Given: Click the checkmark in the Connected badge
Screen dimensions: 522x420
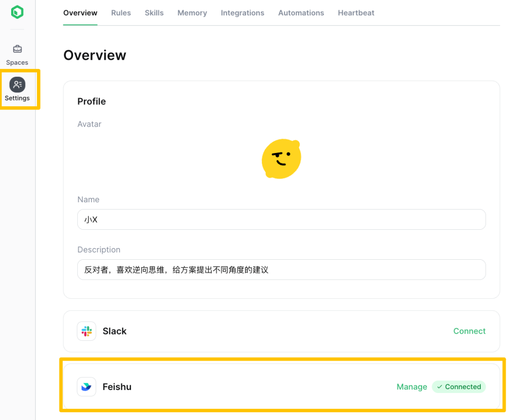Looking at the screenshot, I should tap(440, 387).
